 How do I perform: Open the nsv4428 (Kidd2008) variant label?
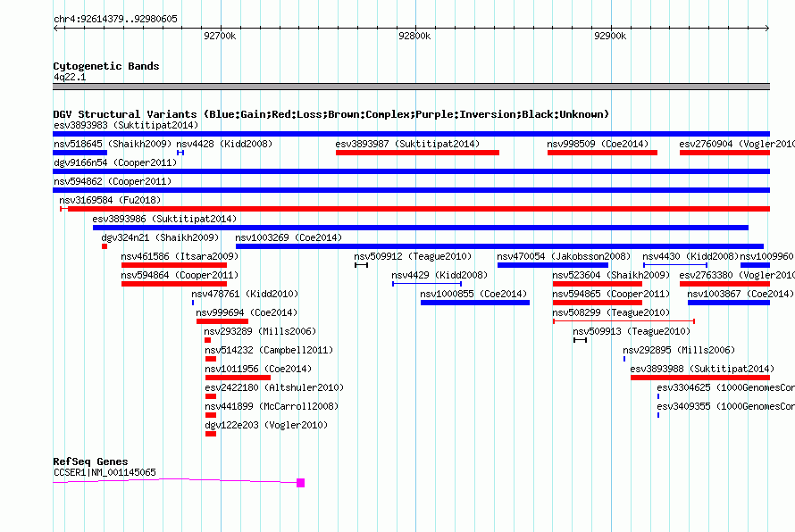[224, 144]
